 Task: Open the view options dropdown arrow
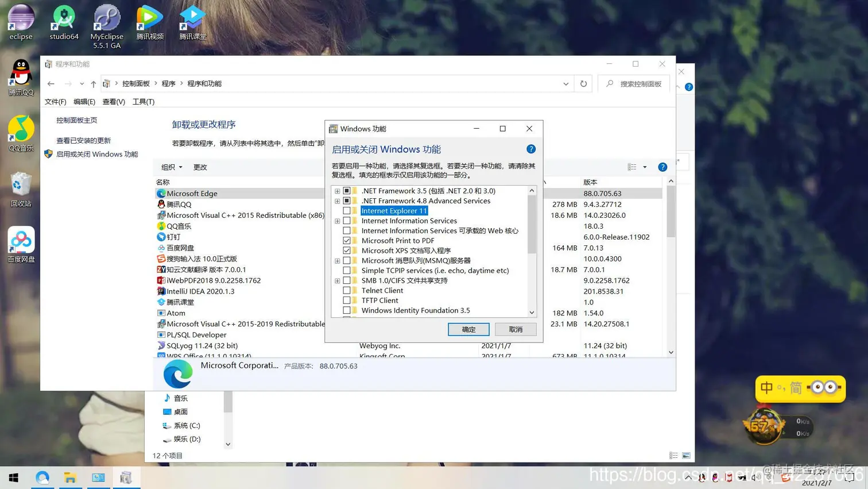tap(645, 167)
